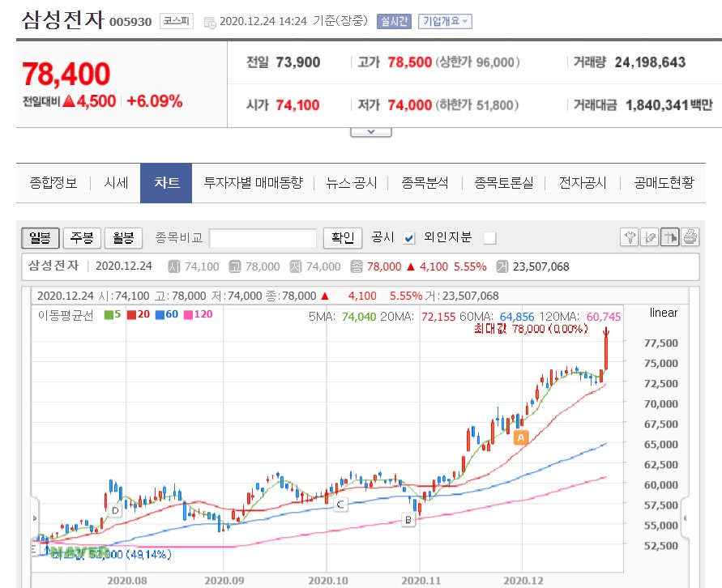This screenshot has height=588, width=722.
Task: Open the 종목토론실 tab
Action: pos(504,183)
